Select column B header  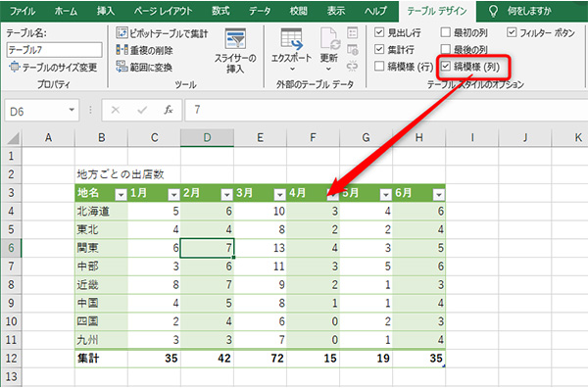click(101, 138)
